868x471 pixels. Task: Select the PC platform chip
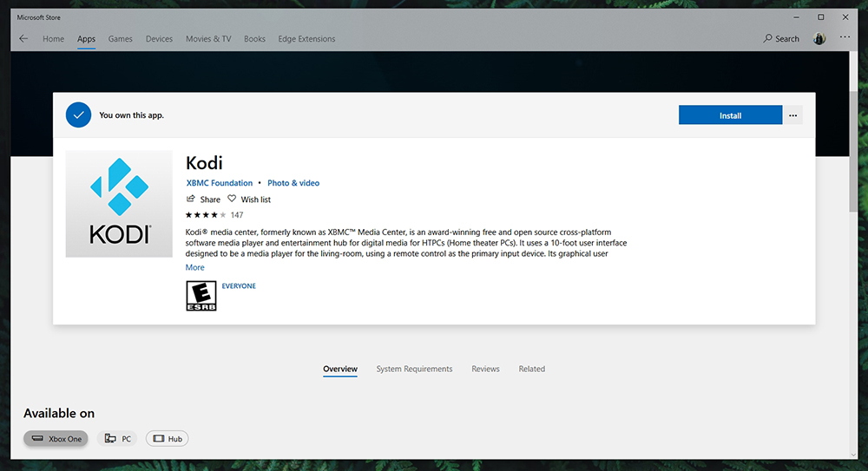(117, 438)
